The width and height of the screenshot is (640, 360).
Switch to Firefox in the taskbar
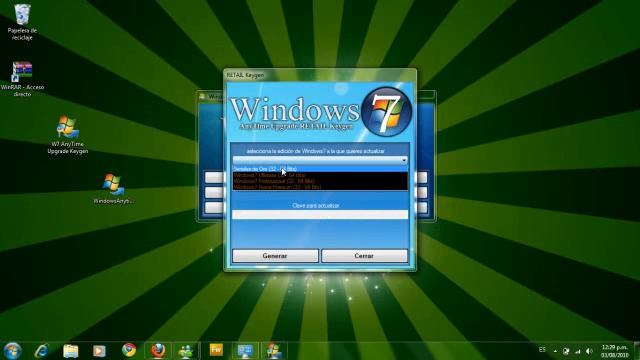158,351
